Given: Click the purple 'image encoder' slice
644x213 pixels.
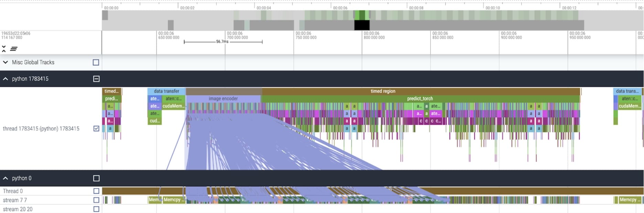Looking at the screenshot, I should 223,99.
